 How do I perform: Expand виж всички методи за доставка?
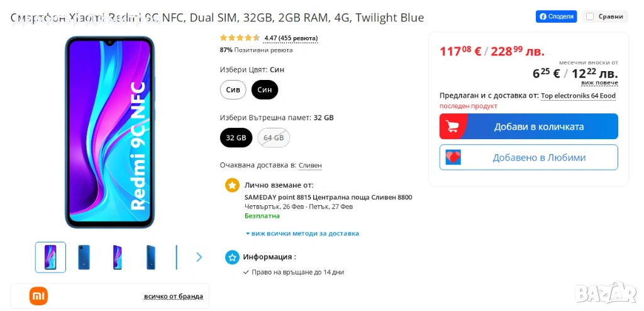click(303, 234)
